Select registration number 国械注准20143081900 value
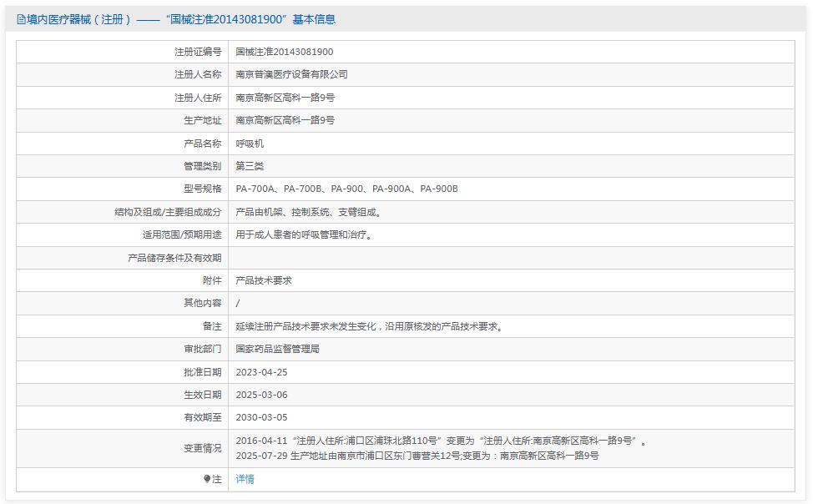Image resolution: width=813 pixels, height=504 pixels. pos(284,52)
